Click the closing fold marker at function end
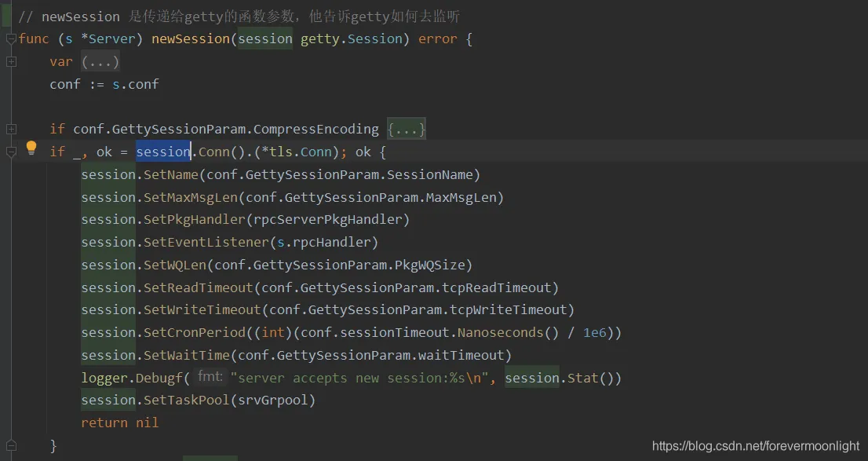The image size is (868, 461). (x=10, y=445)
